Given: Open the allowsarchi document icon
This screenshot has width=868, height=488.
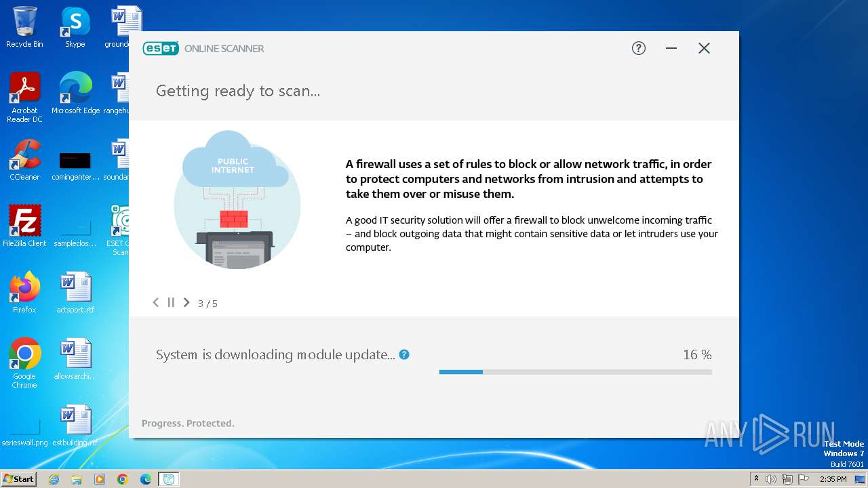Looking at the screenshot, I should tap(75, 359).
